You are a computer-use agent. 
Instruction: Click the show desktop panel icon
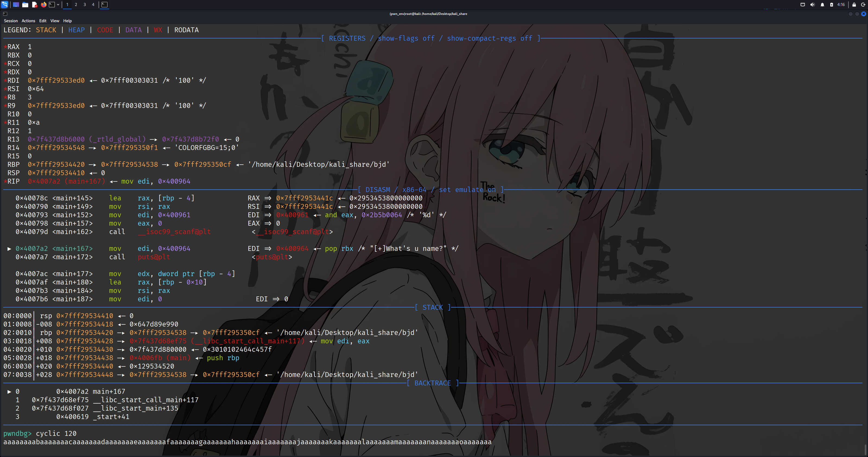[16, 4]
